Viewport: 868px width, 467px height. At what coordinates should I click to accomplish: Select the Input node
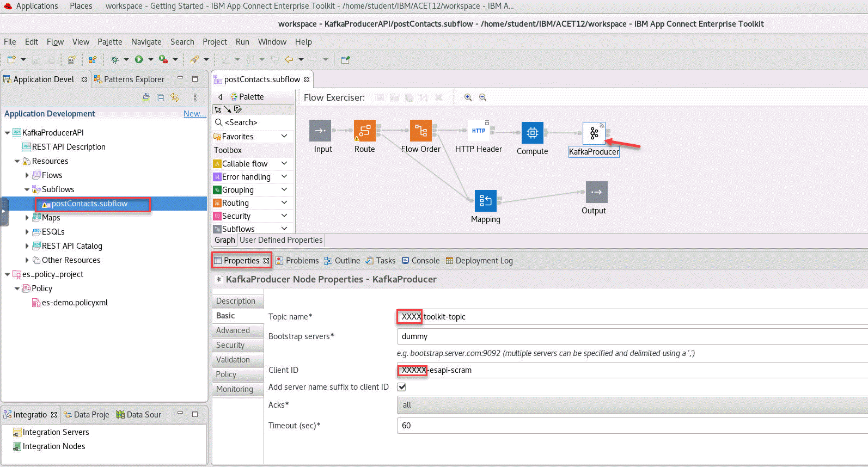pyautogui.click(x=320, y=131)
